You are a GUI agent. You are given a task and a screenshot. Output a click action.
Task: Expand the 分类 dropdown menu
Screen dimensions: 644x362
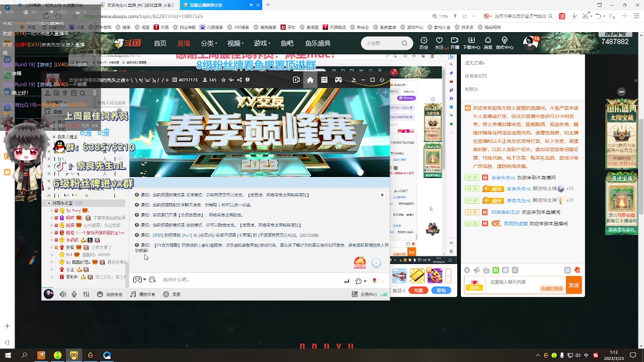(208, 43)
